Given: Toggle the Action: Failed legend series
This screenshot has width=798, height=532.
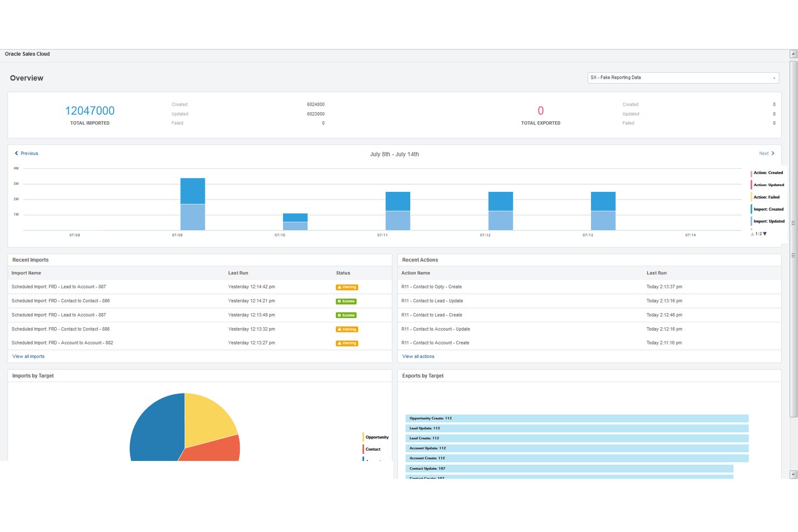Looking at the screenshot, I should pyautogui.click(x=766, y=197).
